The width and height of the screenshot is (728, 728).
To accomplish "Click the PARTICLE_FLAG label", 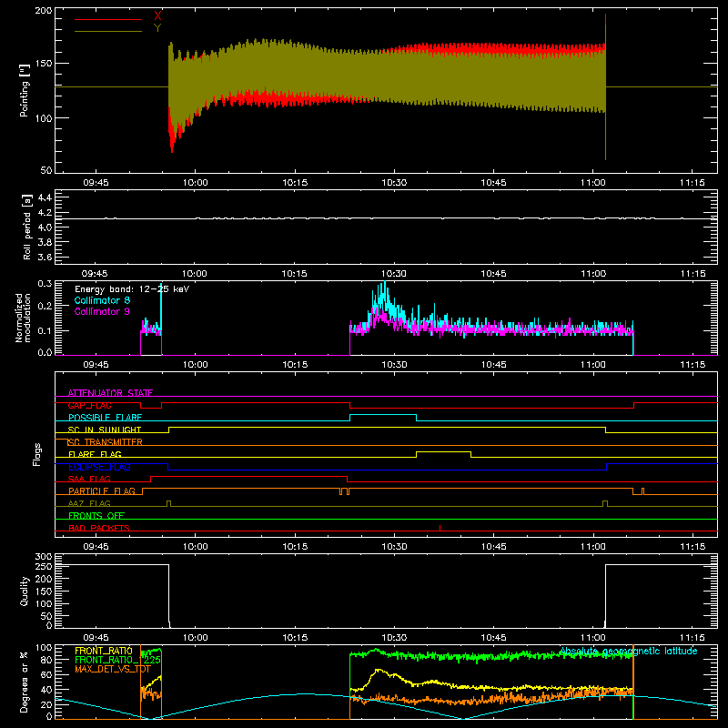I will [102, 490].
